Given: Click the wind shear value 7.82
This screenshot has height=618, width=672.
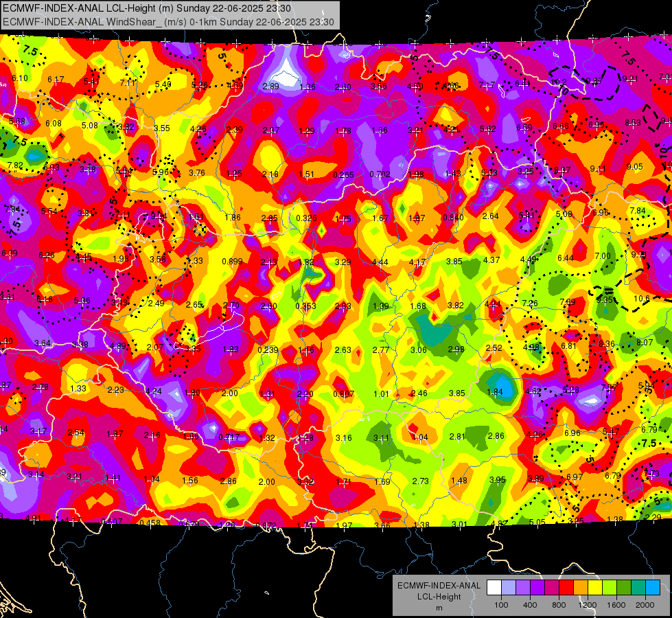Looking at the screenshot, I should tap(15, 165).
